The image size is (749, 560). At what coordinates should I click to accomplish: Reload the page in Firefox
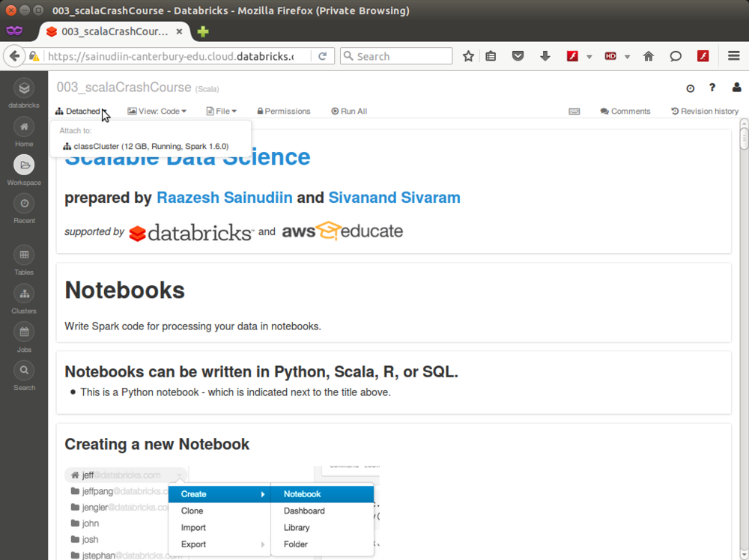pyautogui.click(x=322, y=56)
